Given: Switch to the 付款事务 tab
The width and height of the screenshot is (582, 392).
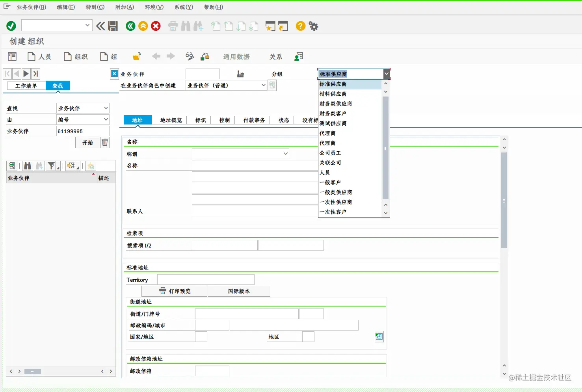Looking at the screenshot, I should coord(254,120).
